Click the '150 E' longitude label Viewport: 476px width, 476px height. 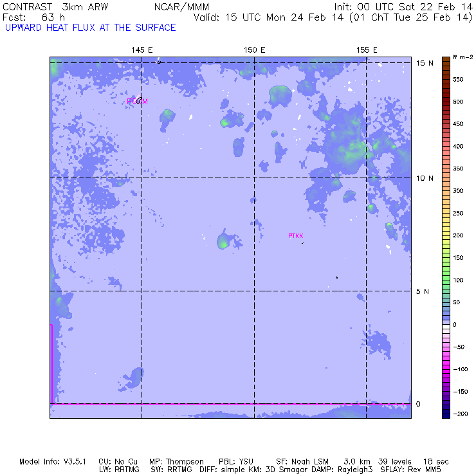[x=254, y=50]
